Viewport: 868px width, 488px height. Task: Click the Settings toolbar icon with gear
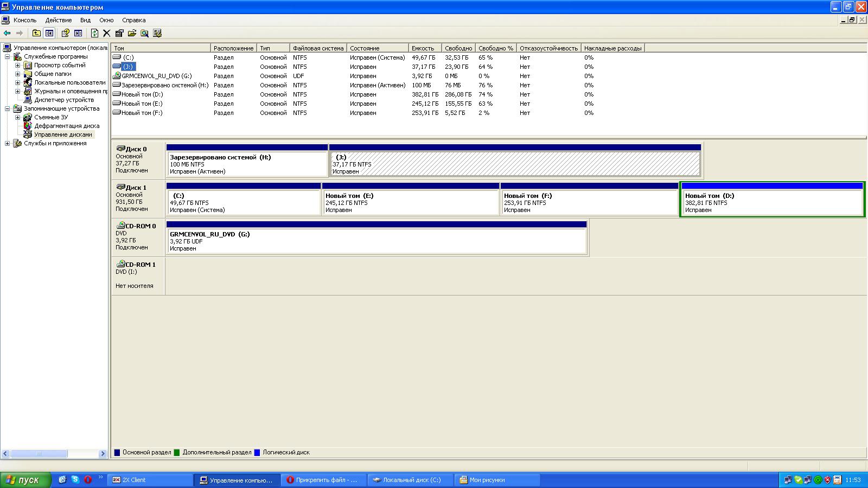coord(157,33)
